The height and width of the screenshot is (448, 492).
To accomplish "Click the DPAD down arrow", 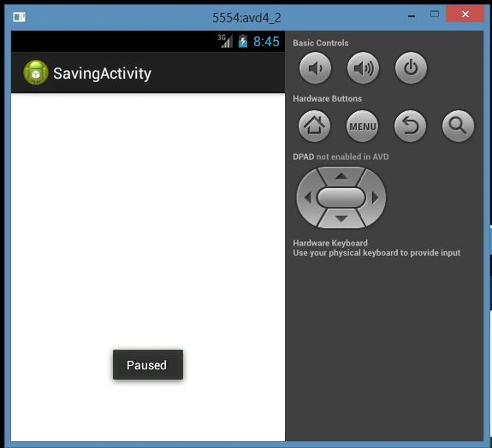I will (x=341, y=219).
